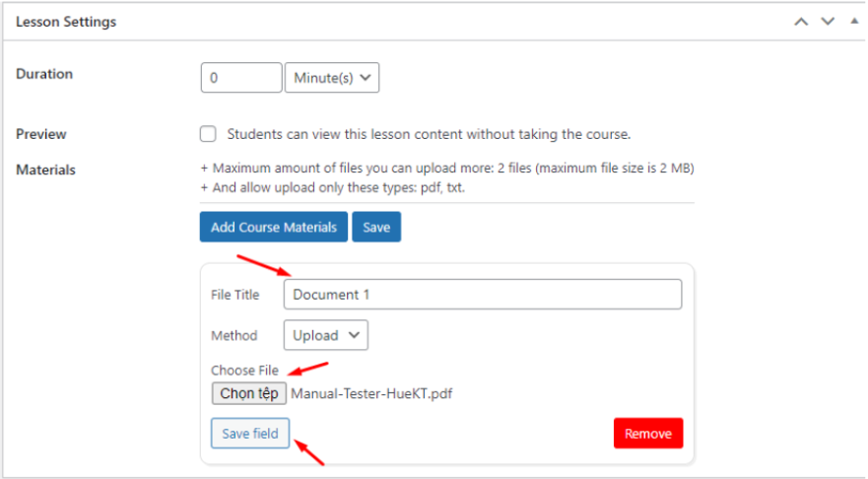Move Lesson Settings panel down arrow
Screen dimensions: 868x479
click(828, 22)
